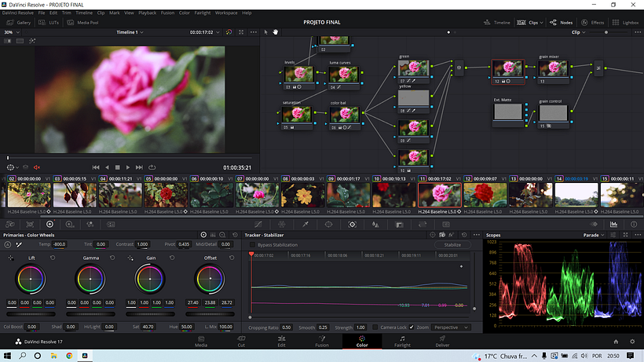Switch to the Edit page
The width and height of the screenshot is (644, 362).
[281, 341]
